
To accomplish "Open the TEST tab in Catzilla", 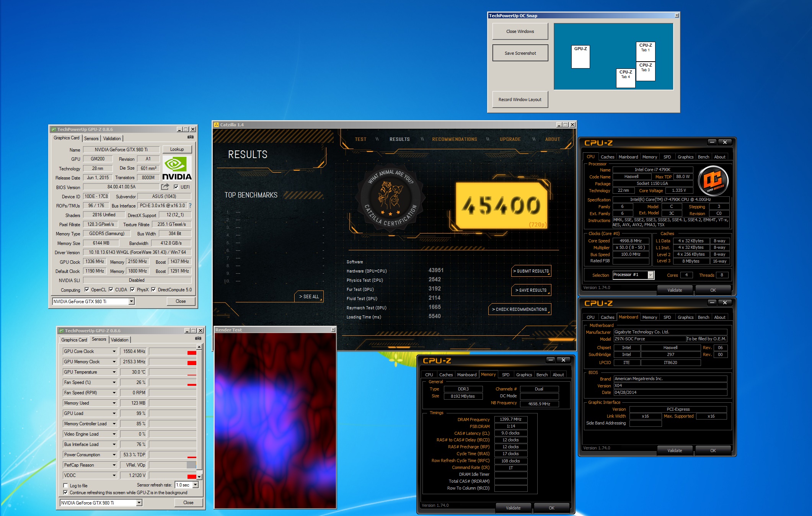I will tap(360, 139).
